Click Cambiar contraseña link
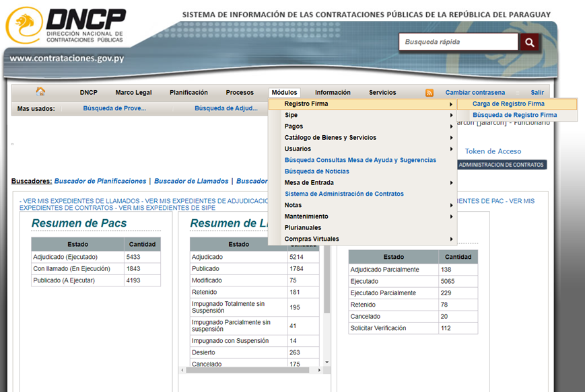Viewport: 585px width, 392px height. [475, 92]
